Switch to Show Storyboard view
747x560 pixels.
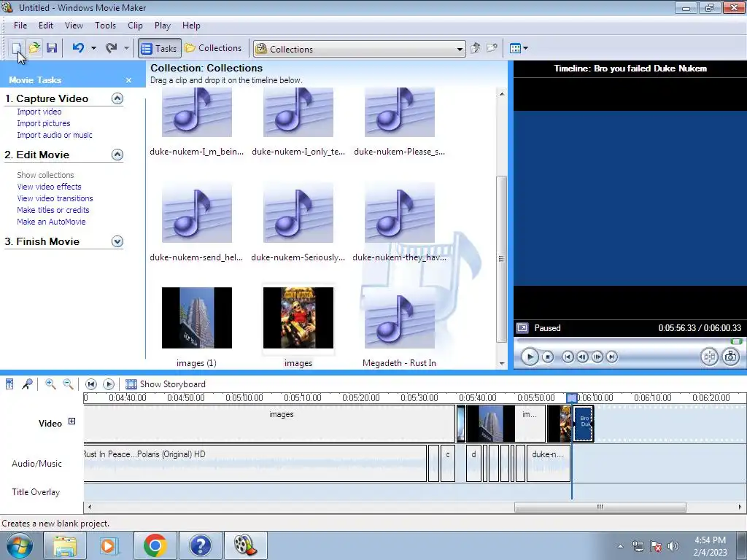pyautogui.click(x=166, y=384)
